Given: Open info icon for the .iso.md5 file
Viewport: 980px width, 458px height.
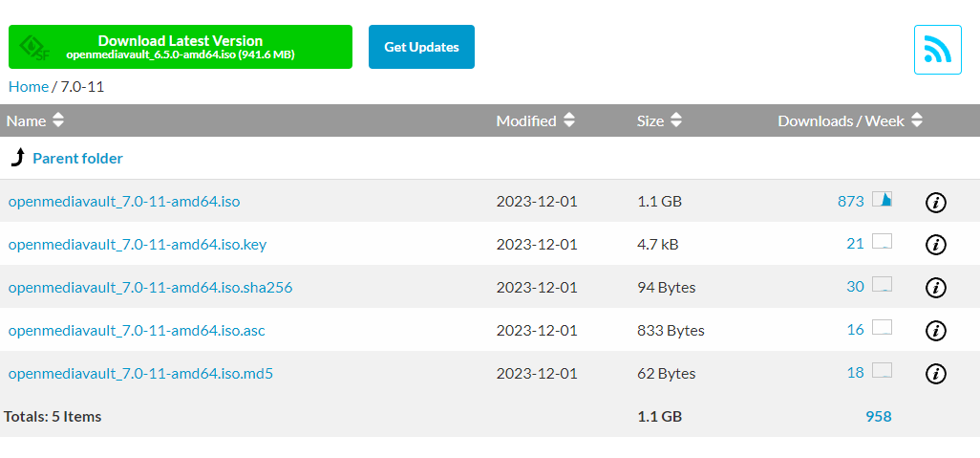Looking at the screenshot, I should [x=936, y=374].
